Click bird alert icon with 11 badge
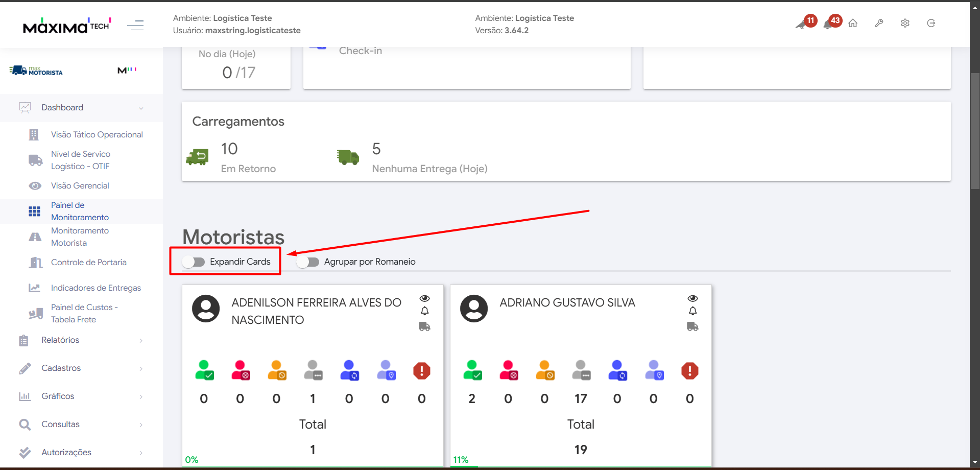The height and width of the screenshot is (470, 980). (802, 24)
